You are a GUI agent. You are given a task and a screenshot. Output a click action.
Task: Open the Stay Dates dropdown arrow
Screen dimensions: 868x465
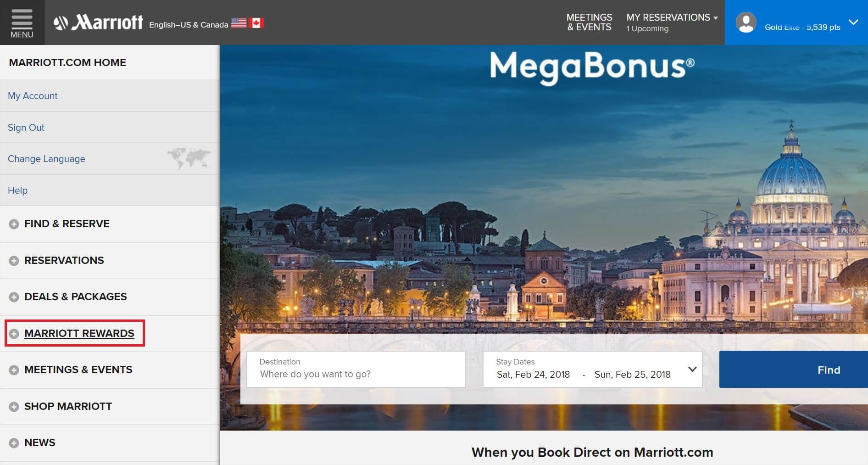click(x=692, y=369)
